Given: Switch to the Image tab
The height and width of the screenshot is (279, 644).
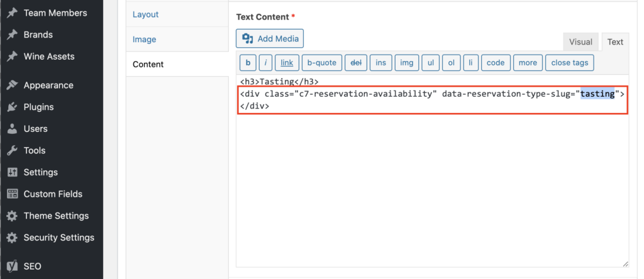Looking at the screenshot, I should coord(177,40).
